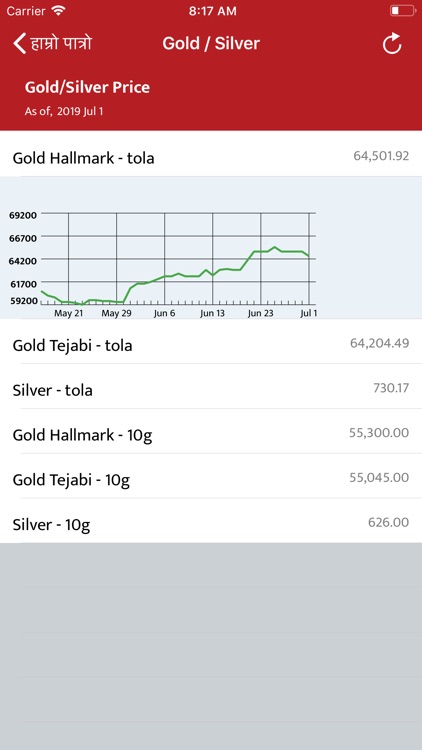
Task: Tap the 8:17 AM clock in status bar
Action: click(x=212, y=11)
